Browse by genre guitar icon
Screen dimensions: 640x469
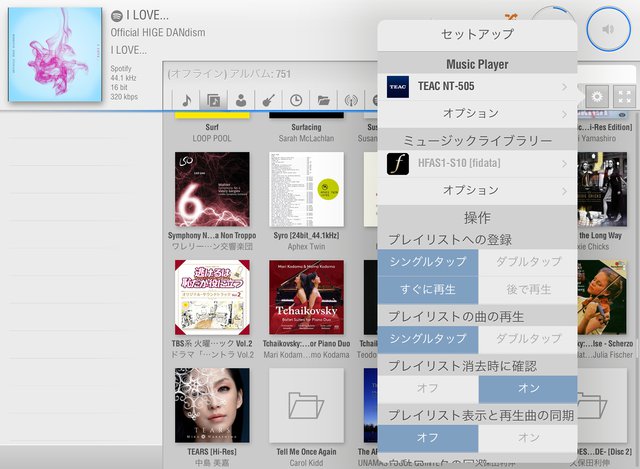point(268,100)
